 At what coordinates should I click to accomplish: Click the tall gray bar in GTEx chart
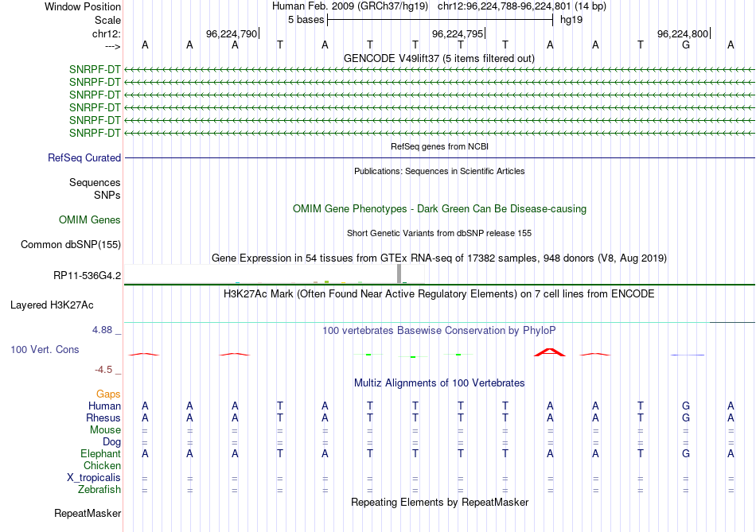[x=399, y=274]
